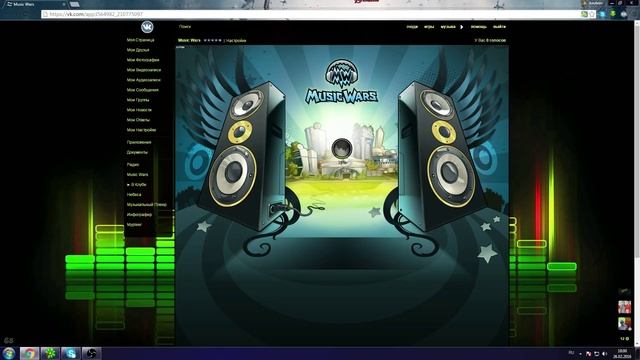The image size is (640, 360).
Task: Open Приложения in the sidebar
Action: pos(139,142)
